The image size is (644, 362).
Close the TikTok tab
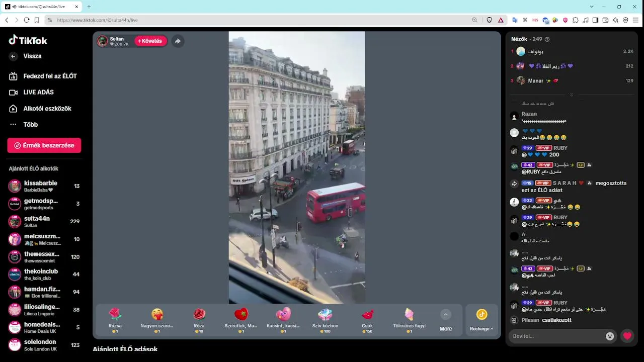coord(76,7)
